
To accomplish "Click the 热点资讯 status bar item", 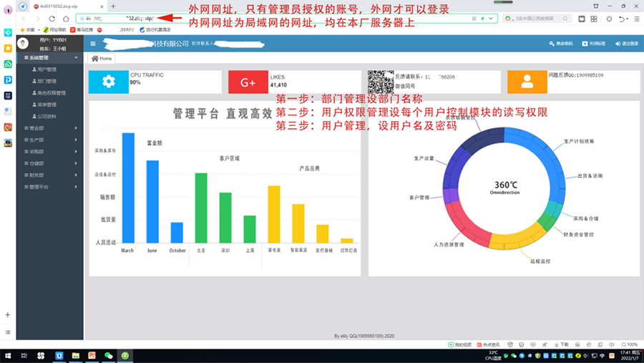I will (489, 344).
